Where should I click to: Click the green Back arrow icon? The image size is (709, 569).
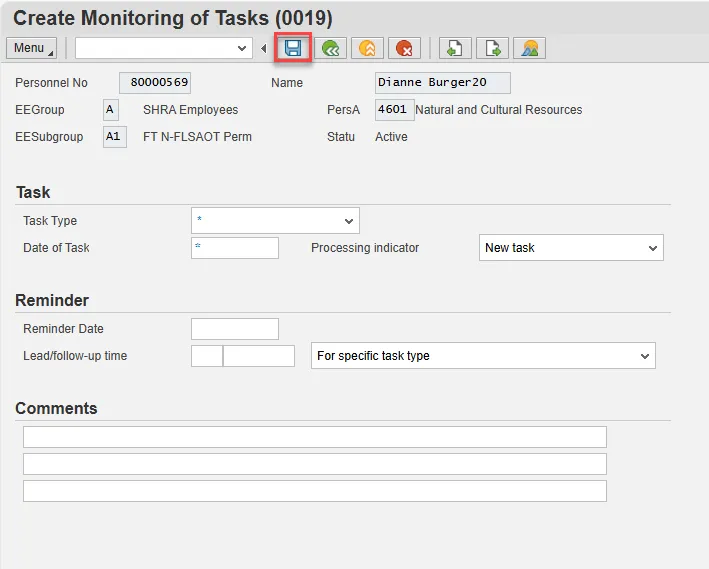point(330,48)
